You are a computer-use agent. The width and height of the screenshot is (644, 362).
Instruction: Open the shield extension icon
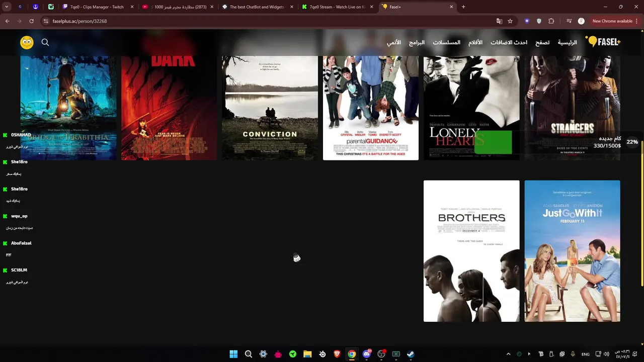[x=539, y=21]
